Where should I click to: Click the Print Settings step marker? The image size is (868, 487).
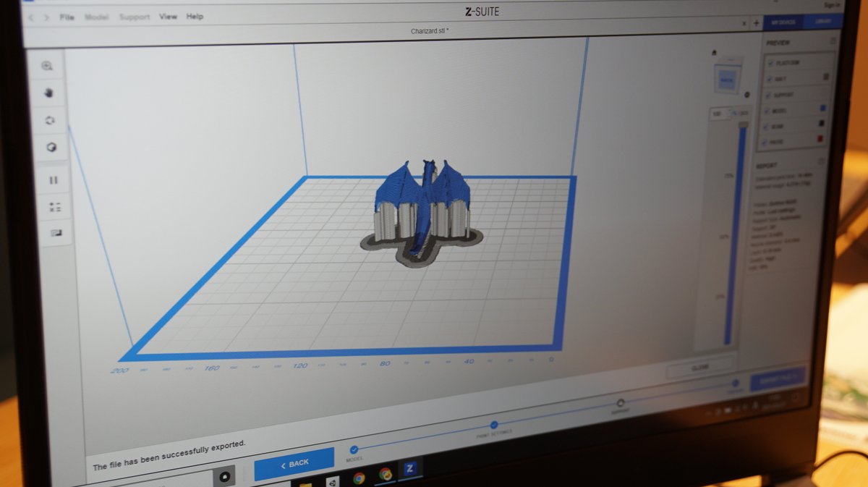coord(494,425)
